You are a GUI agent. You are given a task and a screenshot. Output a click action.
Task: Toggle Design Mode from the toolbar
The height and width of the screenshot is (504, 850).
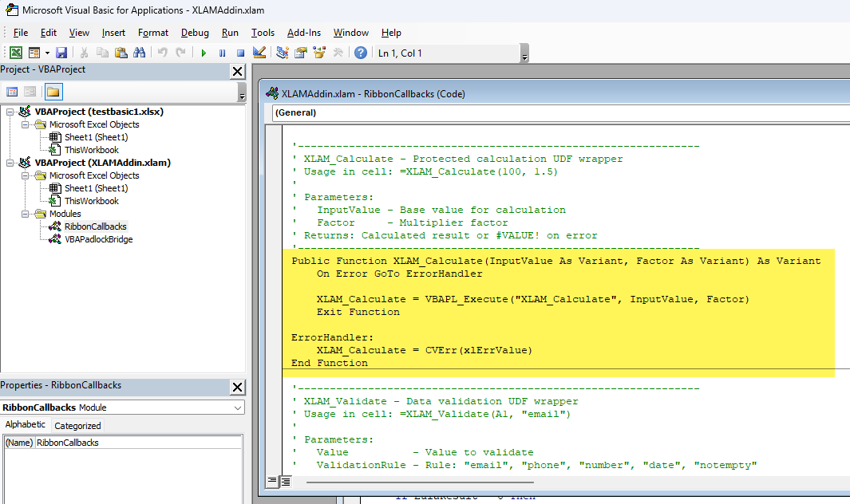coord(259,52)
